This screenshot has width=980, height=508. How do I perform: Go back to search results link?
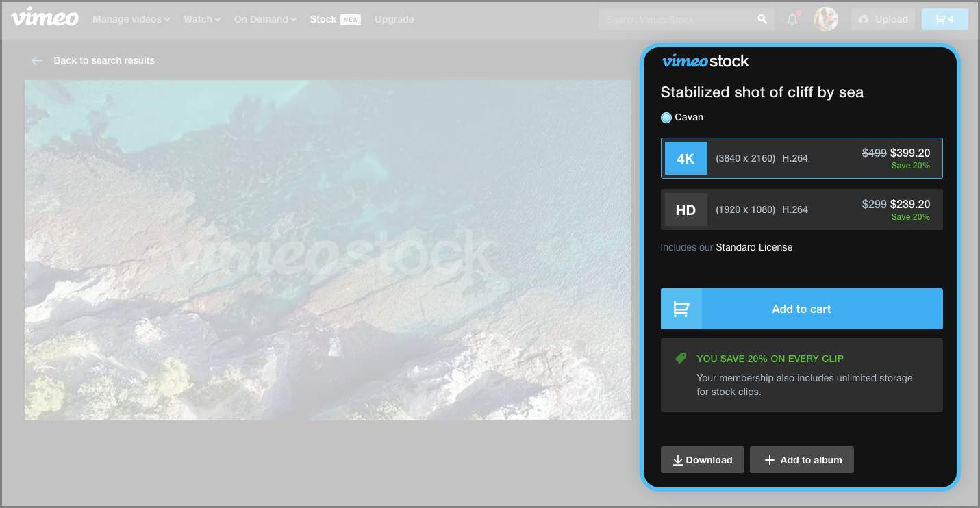tap(104, 60)
